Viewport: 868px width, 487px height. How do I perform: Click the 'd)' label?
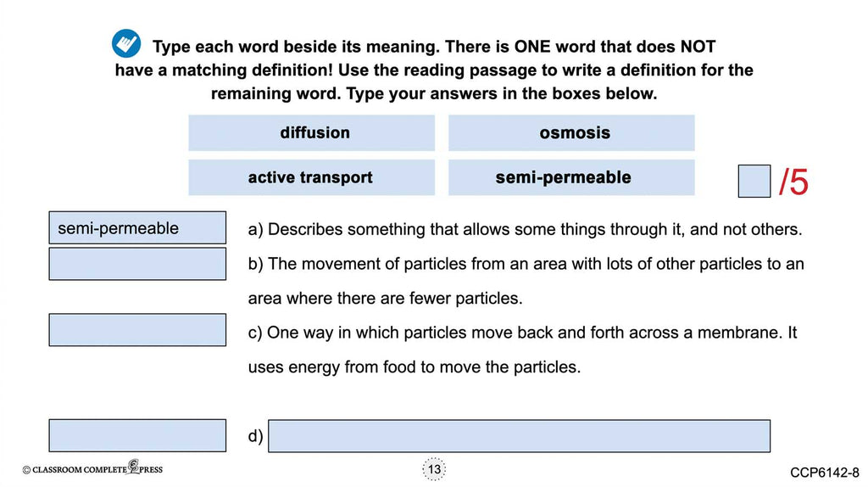255,437
